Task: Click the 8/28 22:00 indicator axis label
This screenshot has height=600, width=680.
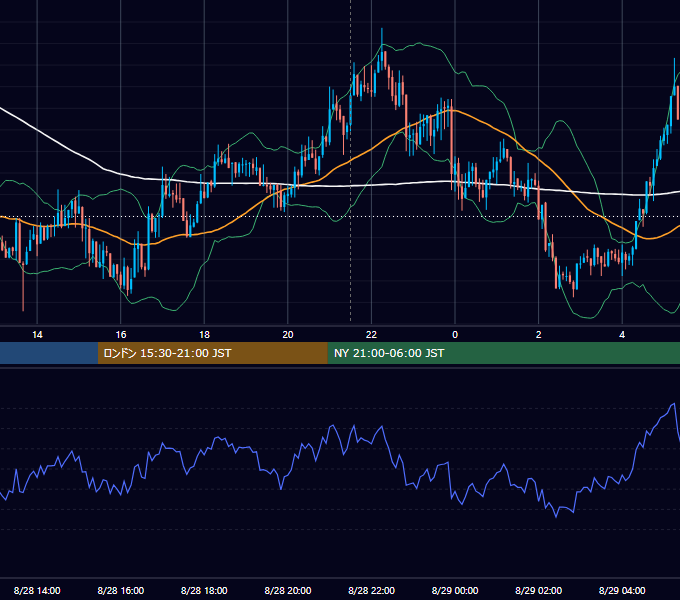Action: [x=372, y=590]
